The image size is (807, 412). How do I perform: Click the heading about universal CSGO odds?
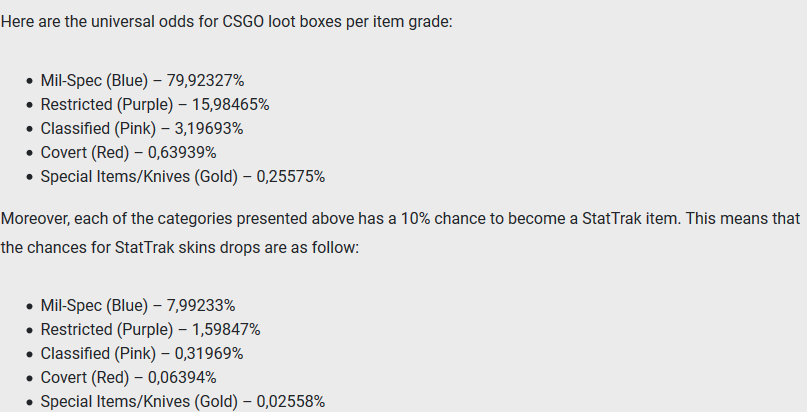pos(226,22)
